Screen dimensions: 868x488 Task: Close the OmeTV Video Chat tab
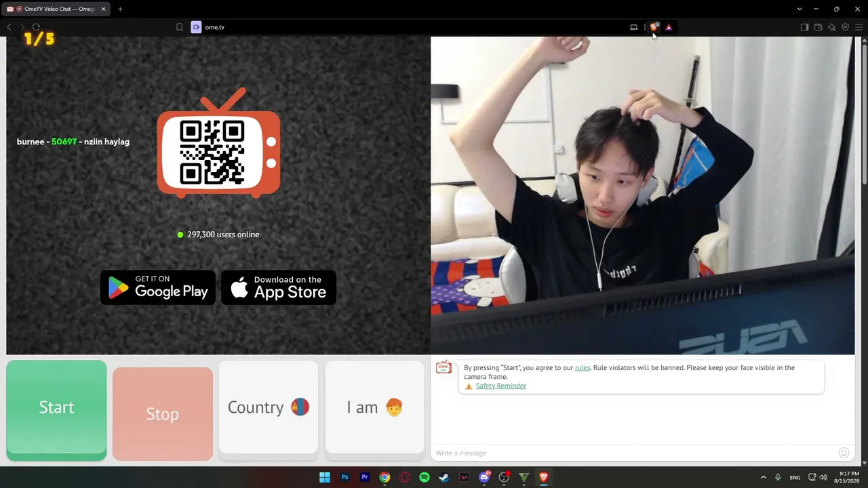[103, 9]
